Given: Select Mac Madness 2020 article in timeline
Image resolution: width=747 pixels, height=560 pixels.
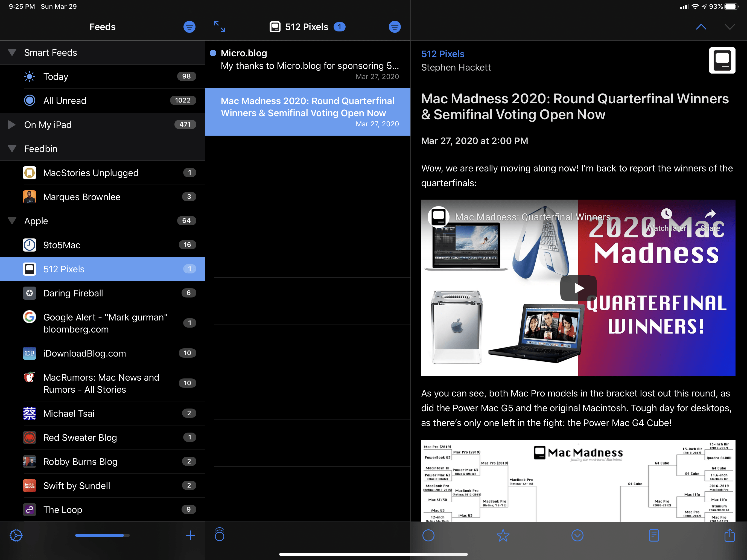Looking at the screenshot, I should (308, 112).
